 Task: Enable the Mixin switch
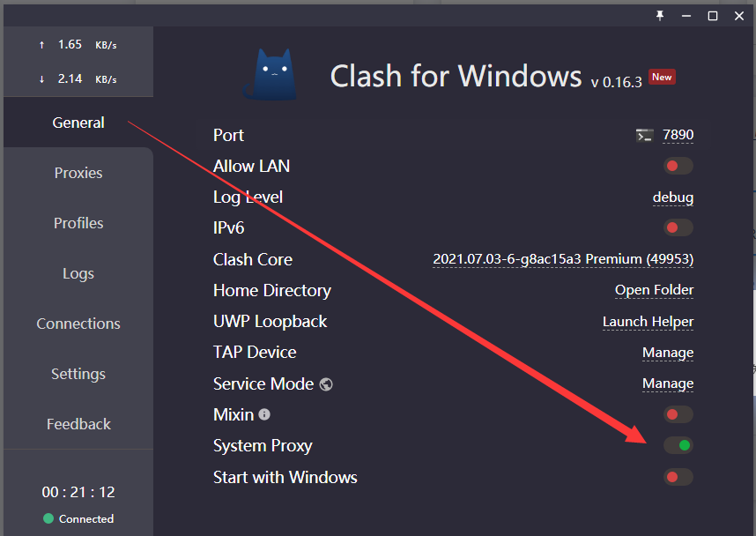(x=678, y=414)
